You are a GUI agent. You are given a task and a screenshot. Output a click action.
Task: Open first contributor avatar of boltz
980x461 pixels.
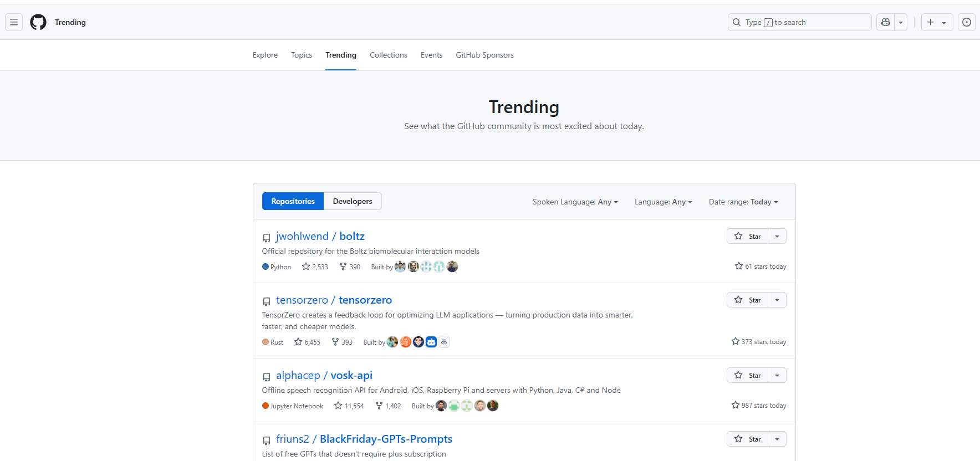(x=400, y=267)
